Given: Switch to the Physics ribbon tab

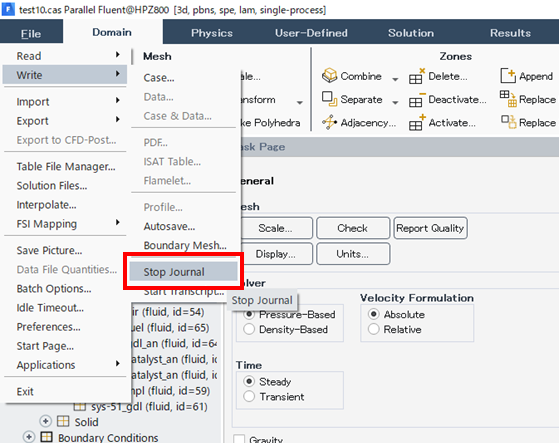Looking at the screenshot, I should coord(212,33).
